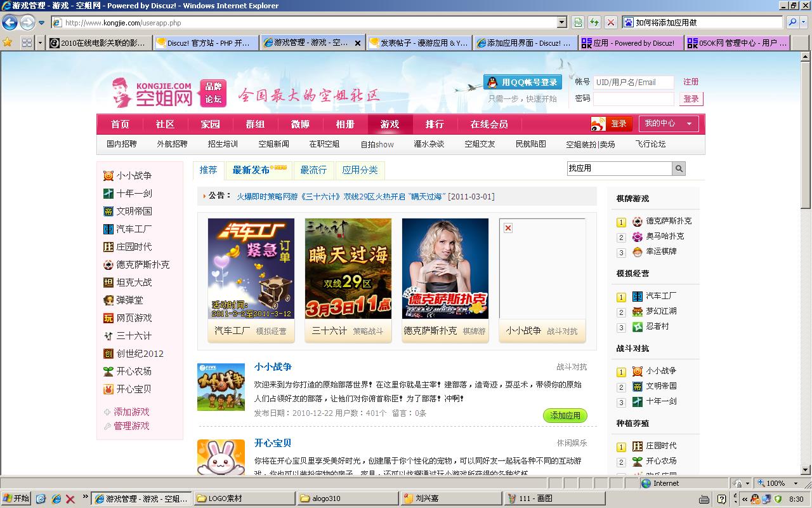The image size is (812, 508).
Task: Click the 梦幻江湖 icon in 模拟经营 ranking
Action: [x=638, y=312]
